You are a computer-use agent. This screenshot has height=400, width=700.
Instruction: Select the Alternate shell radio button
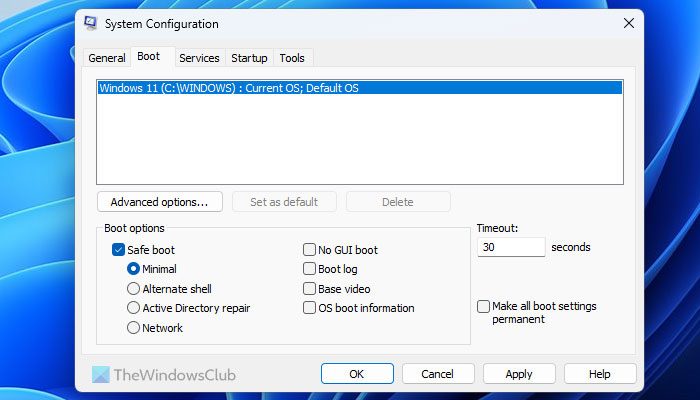click(x=133, y=289)
